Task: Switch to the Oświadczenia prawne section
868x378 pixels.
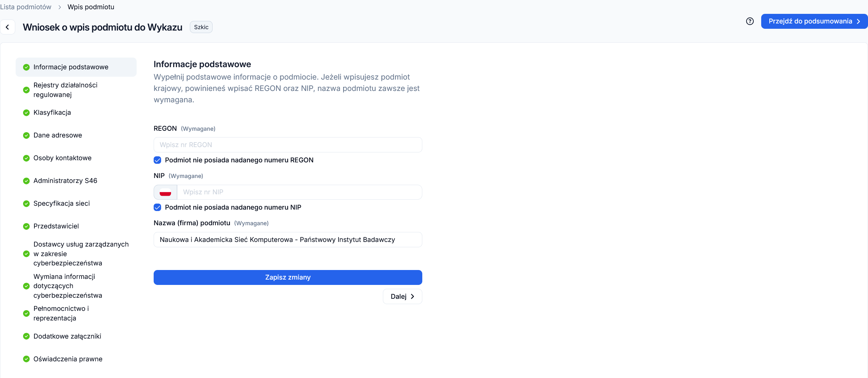Action: (68, 359)
